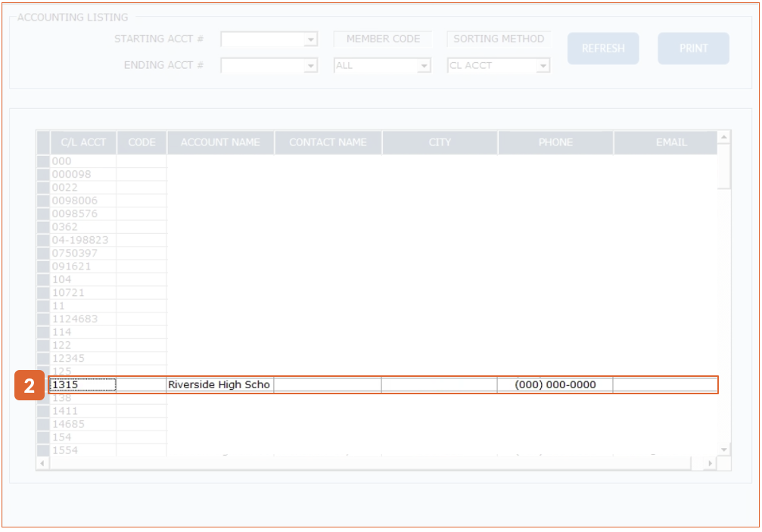The image size is (762, 532).
Task: Click the CONTACT NAME column header
Action: point(328,142)
